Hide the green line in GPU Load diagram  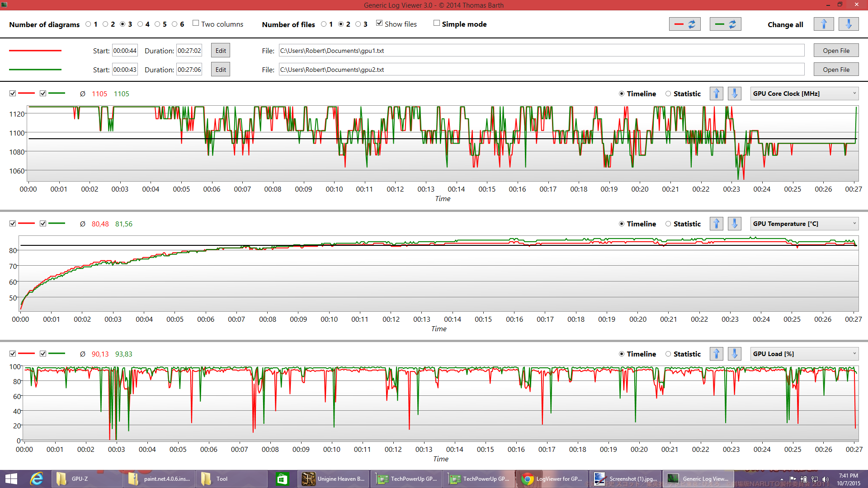pyautogui.click(x=43, y=354)
